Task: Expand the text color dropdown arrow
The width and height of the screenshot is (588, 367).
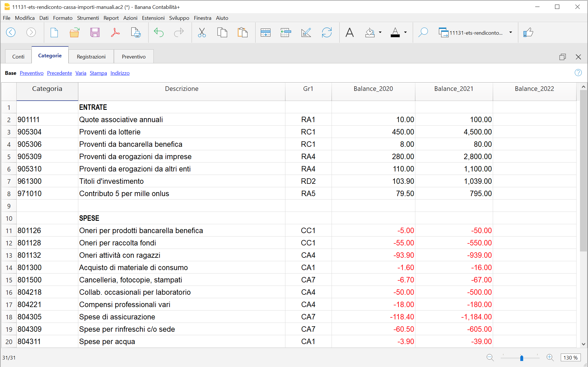Action: pyautogui.click(x=405, y=32)
